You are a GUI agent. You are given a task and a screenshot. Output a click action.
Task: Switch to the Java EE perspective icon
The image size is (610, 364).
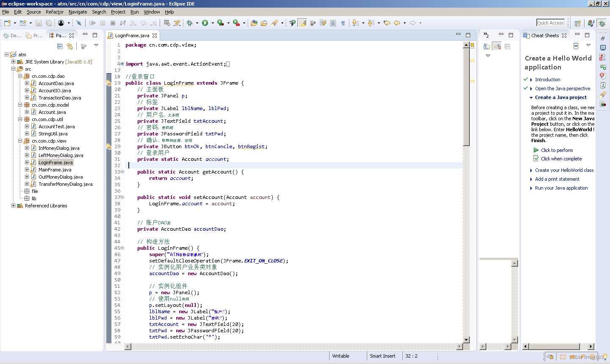pyautogui.click(x=591, y=23)
